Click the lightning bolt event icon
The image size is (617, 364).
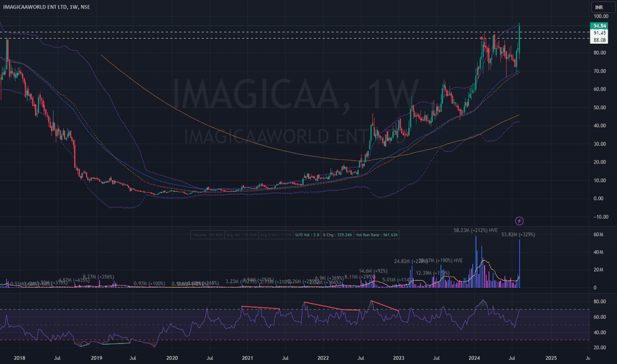tap(519, 221)
